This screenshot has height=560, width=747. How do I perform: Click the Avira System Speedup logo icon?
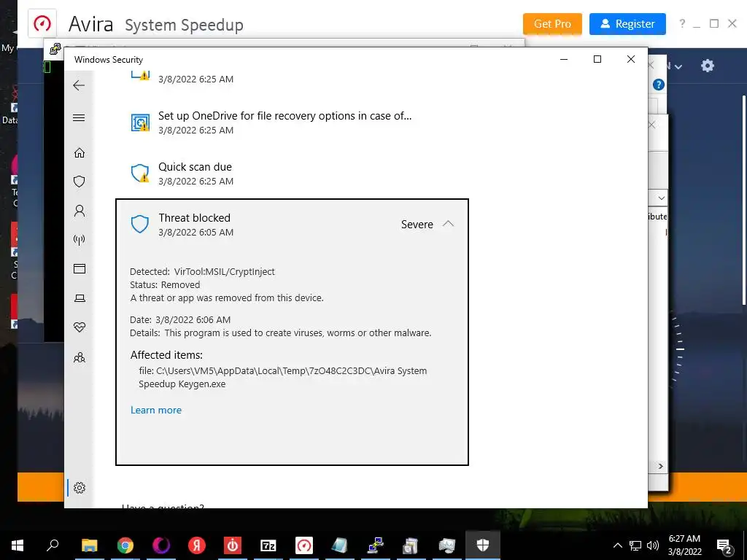(x=42, y=23)
